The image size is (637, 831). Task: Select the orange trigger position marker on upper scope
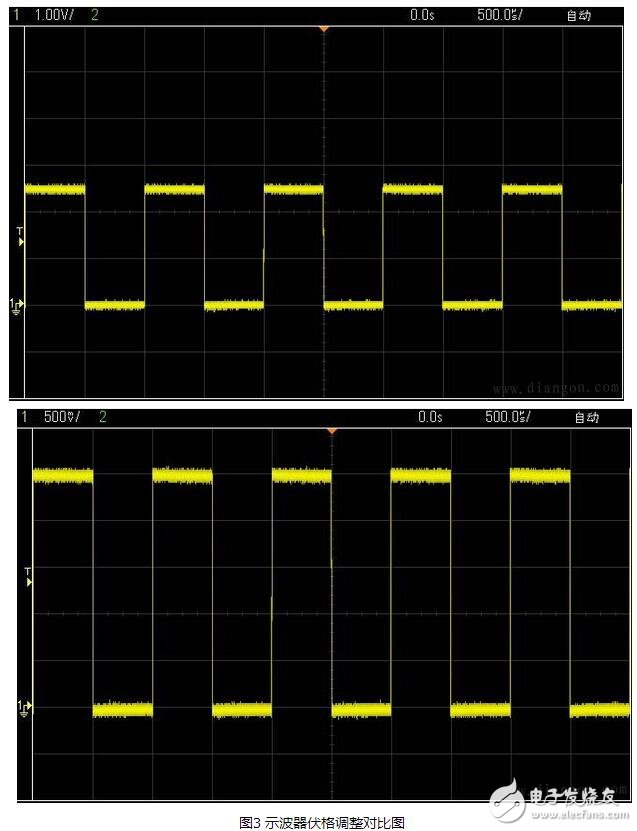tap(323, 30)
